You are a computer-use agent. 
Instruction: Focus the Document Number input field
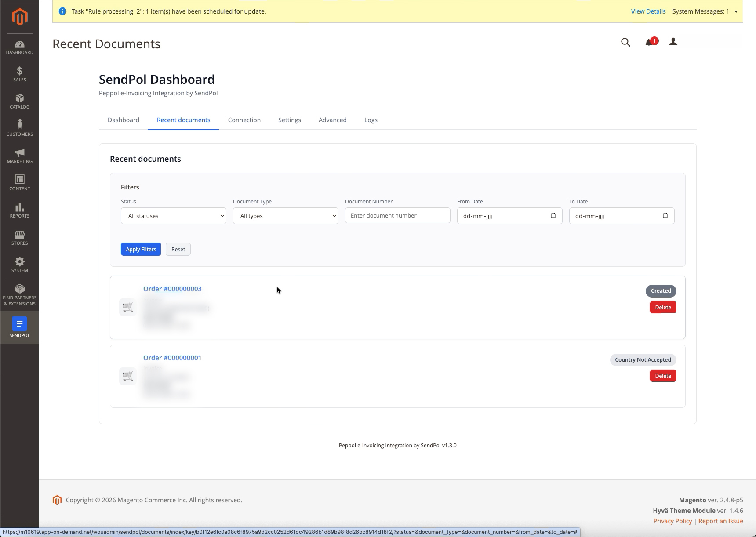click(398, 215)
